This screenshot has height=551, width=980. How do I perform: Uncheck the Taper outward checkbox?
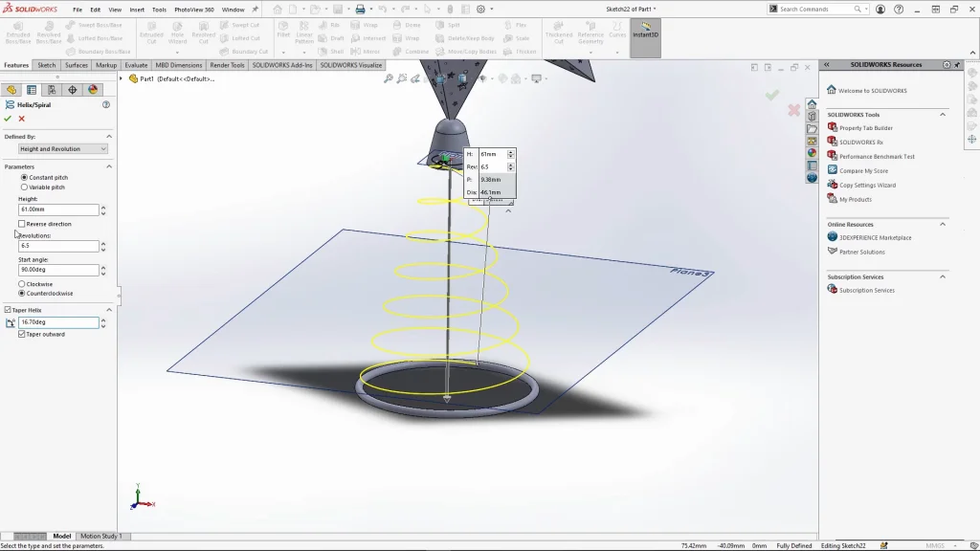(22, 334)
